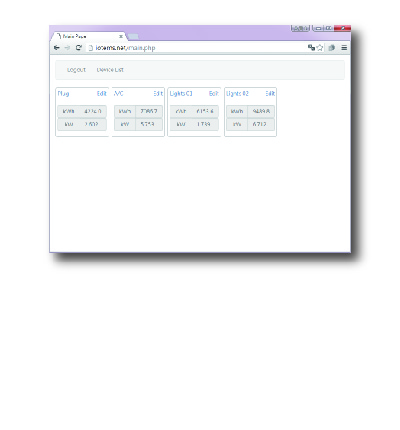Viewport: 400px width, 430px height.
Task: Click the extension icon beside the star
Action: (x=332, y=48)
